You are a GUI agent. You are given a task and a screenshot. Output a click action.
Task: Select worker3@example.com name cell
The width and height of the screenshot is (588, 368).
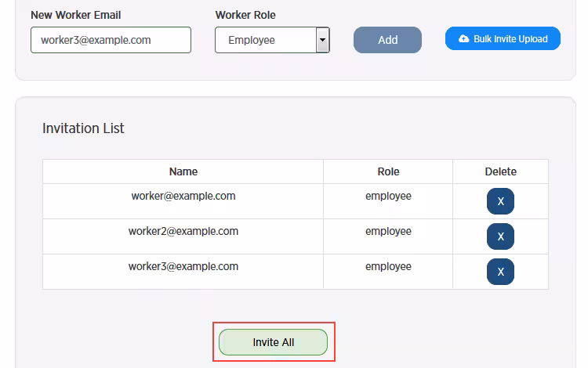point(183,272)
